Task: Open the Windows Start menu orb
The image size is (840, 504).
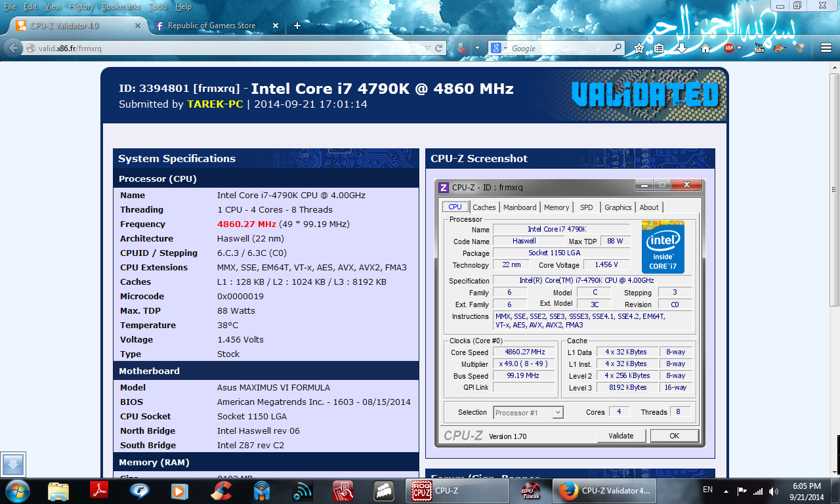Action: point(17,490)
